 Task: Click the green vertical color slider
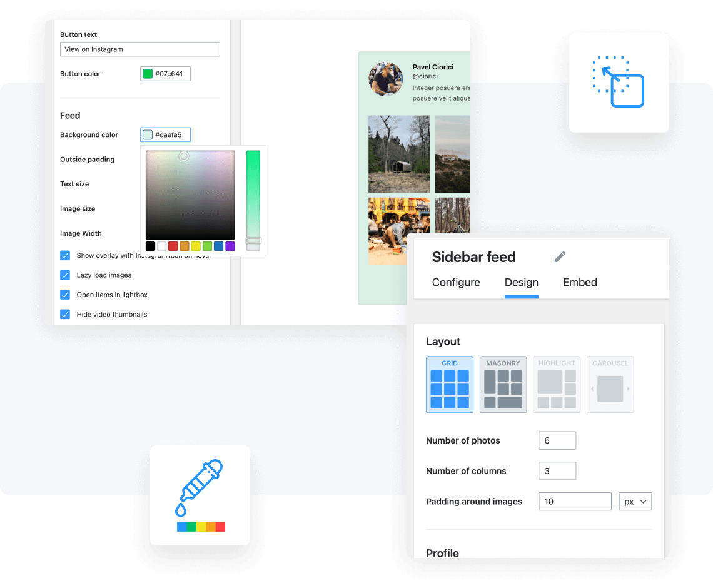click(x=253, y=201)
